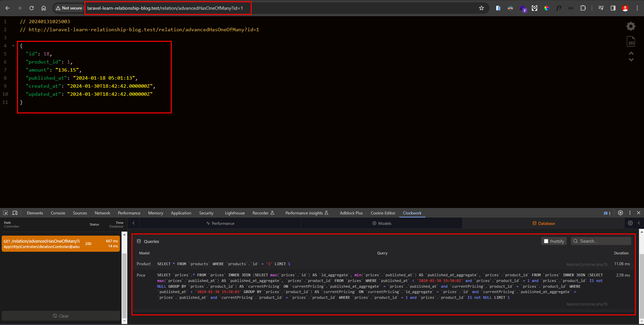Open the browser extensions puzzle icon
This screenshot has width=644, height=325.
(583, 8)
